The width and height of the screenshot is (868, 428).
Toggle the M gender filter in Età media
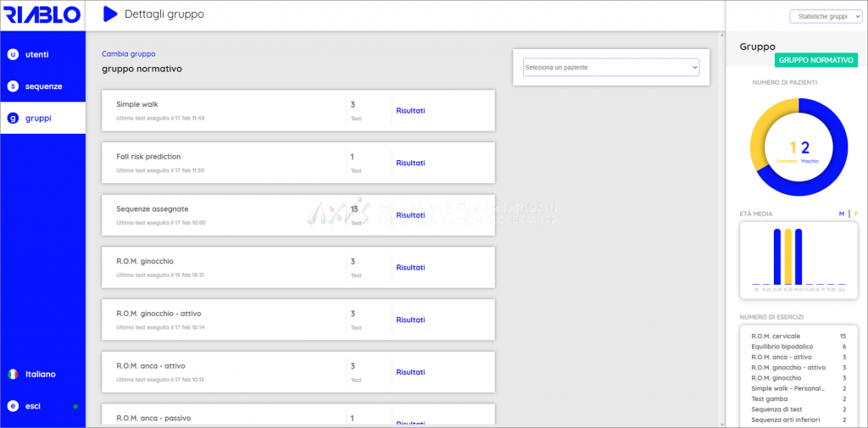point(842,214)
